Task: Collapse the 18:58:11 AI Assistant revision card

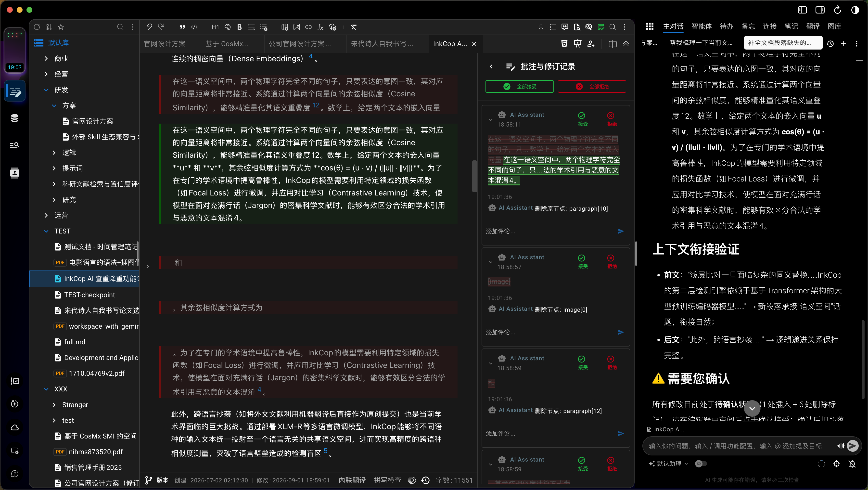Action: tap(491, 120)
